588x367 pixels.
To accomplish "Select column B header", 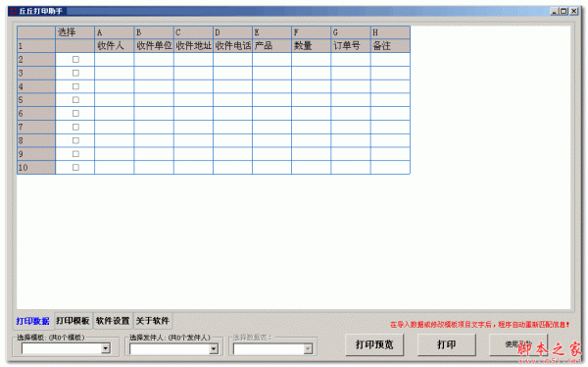I will (x=154, y=32).
